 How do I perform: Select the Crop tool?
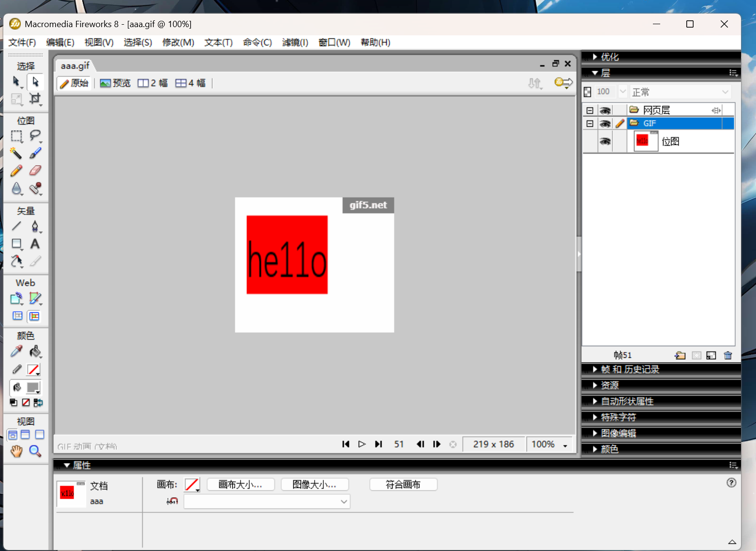click(35, 99)
